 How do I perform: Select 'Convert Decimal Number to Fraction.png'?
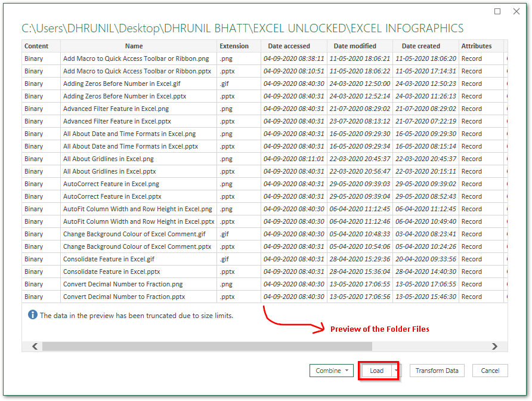pos(123,284)
